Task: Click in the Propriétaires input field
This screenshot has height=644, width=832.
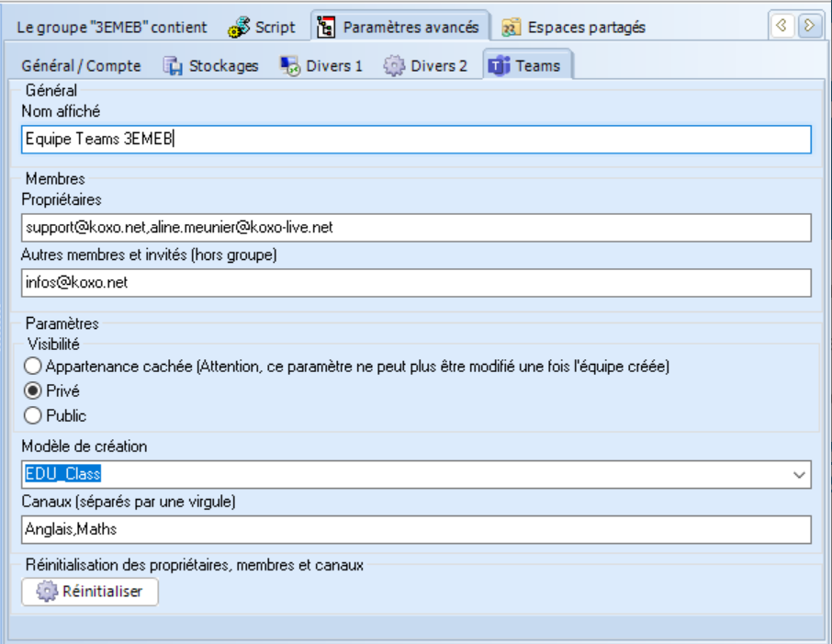Action: [416, 228]
